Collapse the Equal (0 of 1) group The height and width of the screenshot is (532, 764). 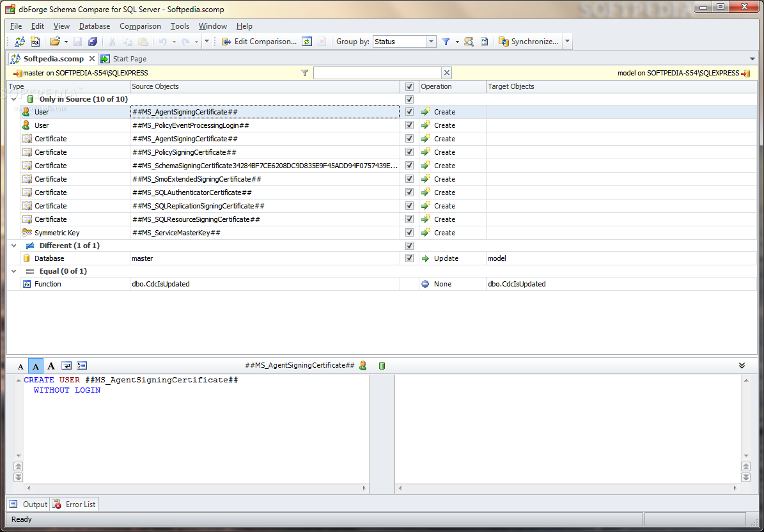(13, 271)
